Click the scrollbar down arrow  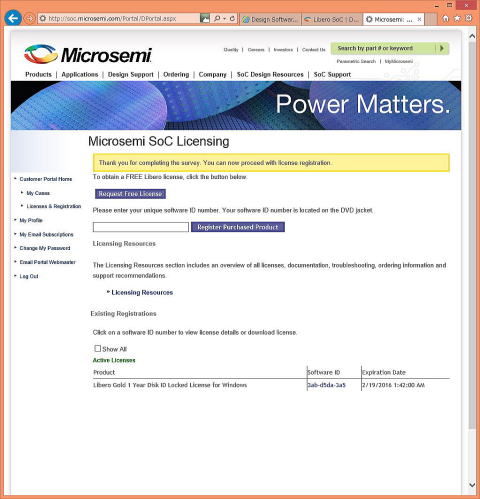click(472, 485)
